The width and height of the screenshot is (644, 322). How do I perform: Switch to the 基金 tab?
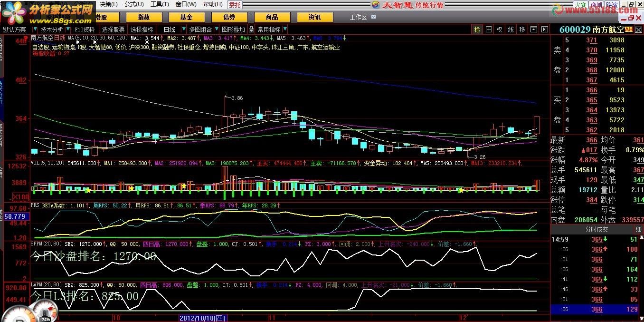pyautogui.click(x=186, y=17)
